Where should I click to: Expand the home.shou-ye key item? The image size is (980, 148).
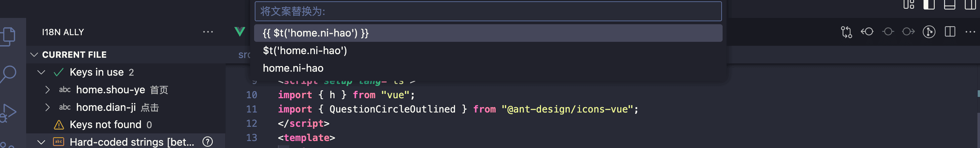click(x=47, y=90)
